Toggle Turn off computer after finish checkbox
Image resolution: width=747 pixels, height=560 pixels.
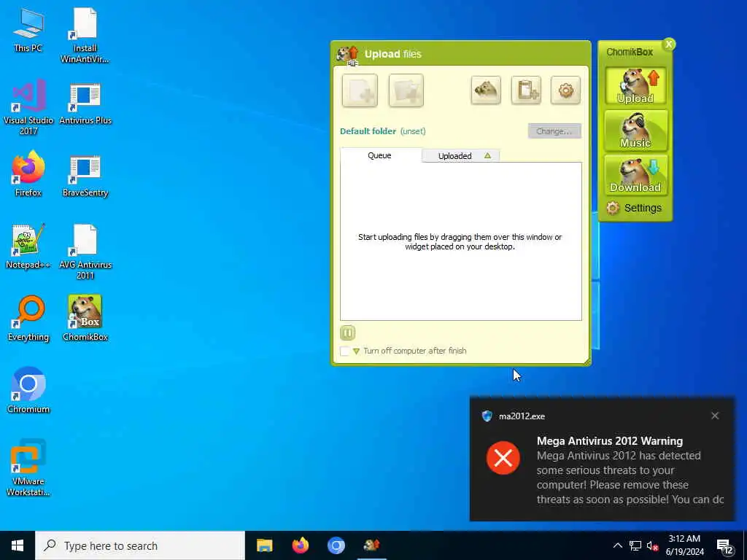coord(345,351)
